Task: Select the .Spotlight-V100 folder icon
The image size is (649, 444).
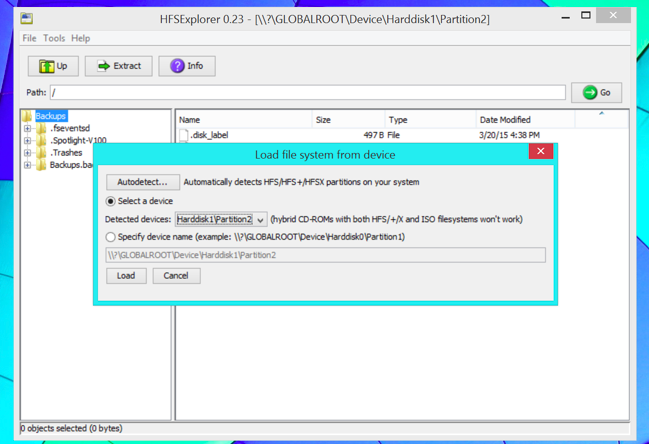Action: (41, 141)
